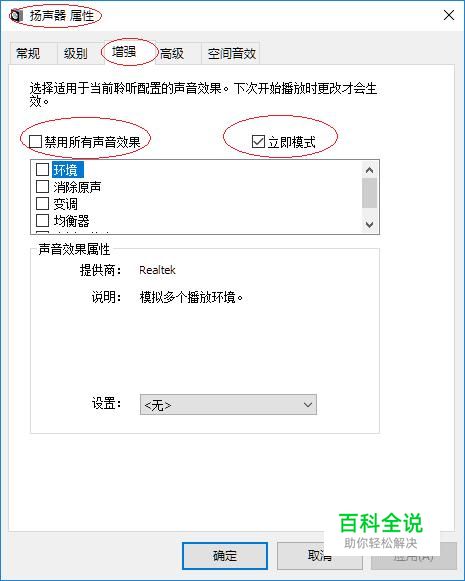Open the 级别 tab
Screen dimensions: 465x581
pyautogui.click(x=76, y=54)
